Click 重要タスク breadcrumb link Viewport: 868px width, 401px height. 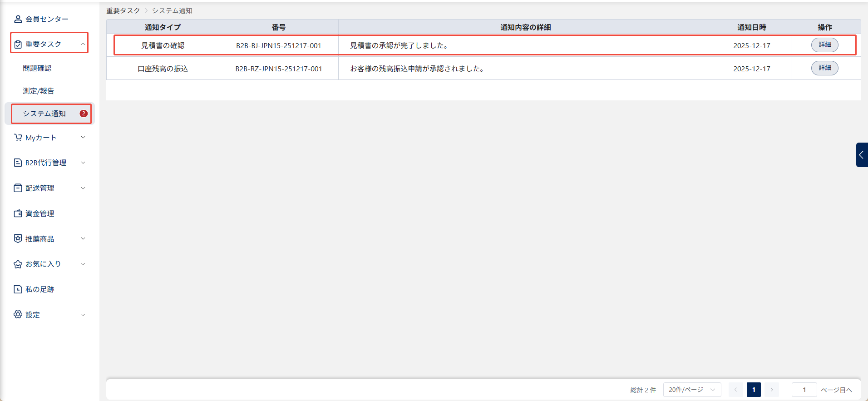pyautogui.click(x=123, y=10)
